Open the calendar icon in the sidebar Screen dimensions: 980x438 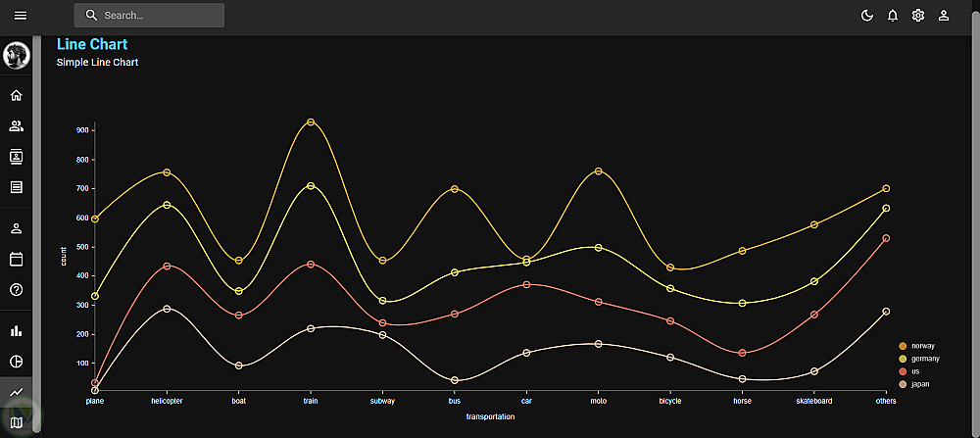pyautogui.click(x=17, y=259)
